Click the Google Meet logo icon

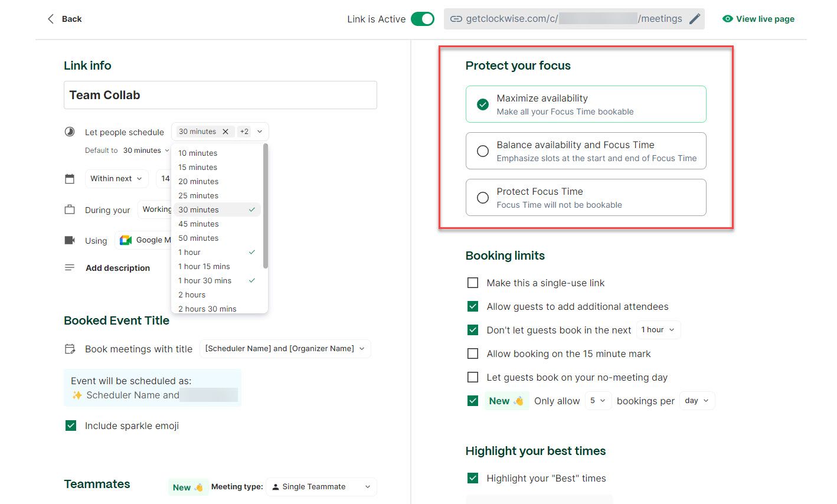point(125,240)
